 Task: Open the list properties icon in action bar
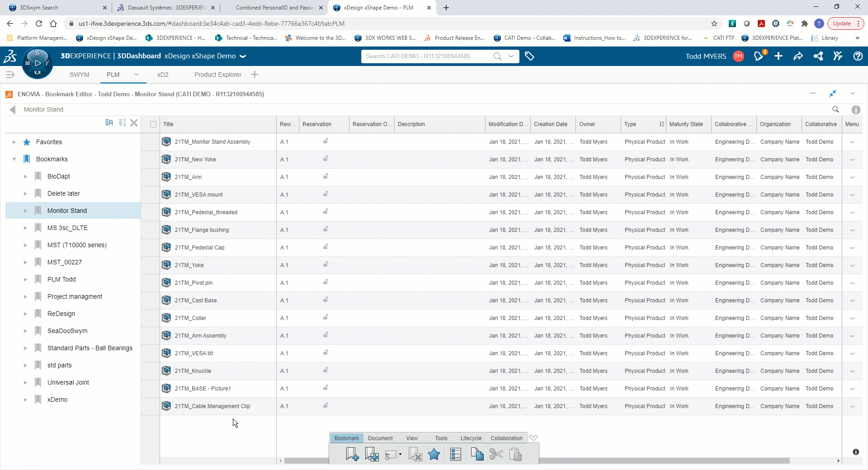coord(456,454)
